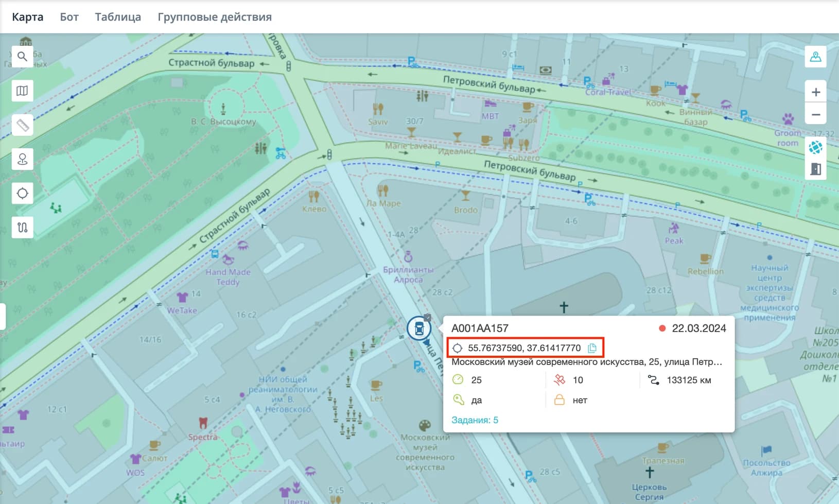
Task: Zoom in on the map
Action: pos(815,92)
